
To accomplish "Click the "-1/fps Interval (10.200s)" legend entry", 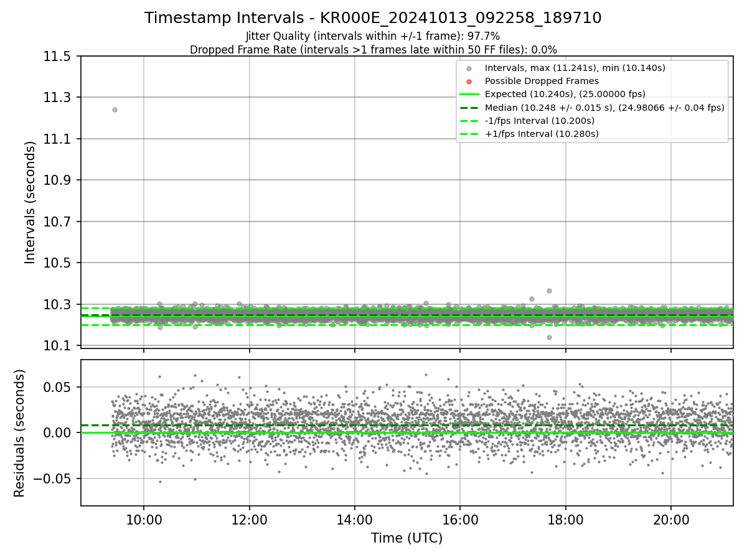I will 540,121.
